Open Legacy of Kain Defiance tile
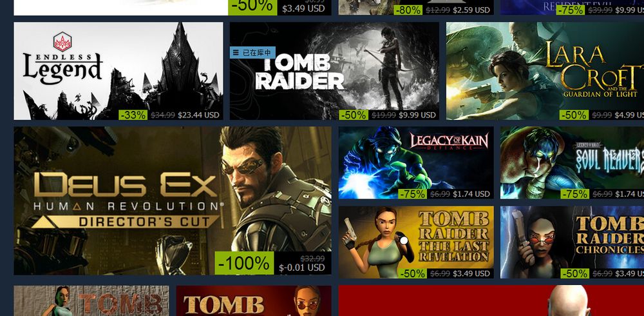 tap(416, 163)
